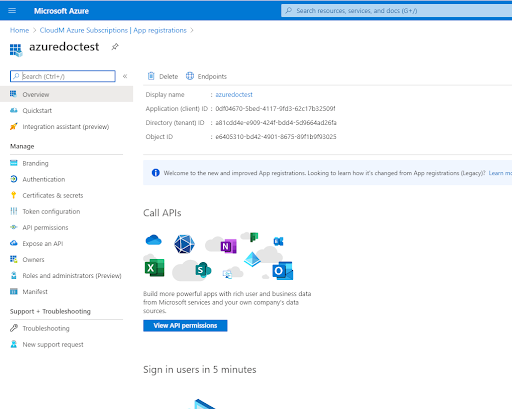
Task: Click the Quickstart cloud icon
Action: coord(14,110)
